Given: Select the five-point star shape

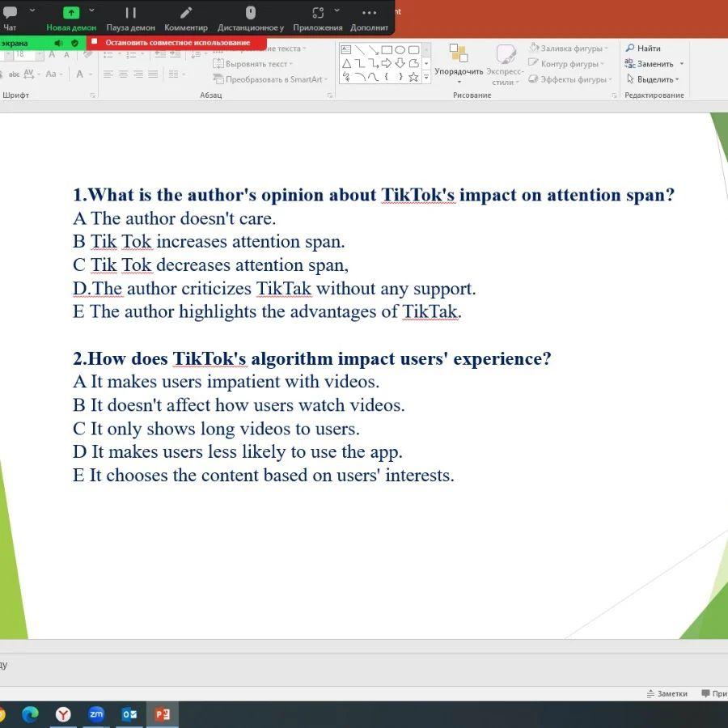Looking at the screenshot, I should (413, 77).
